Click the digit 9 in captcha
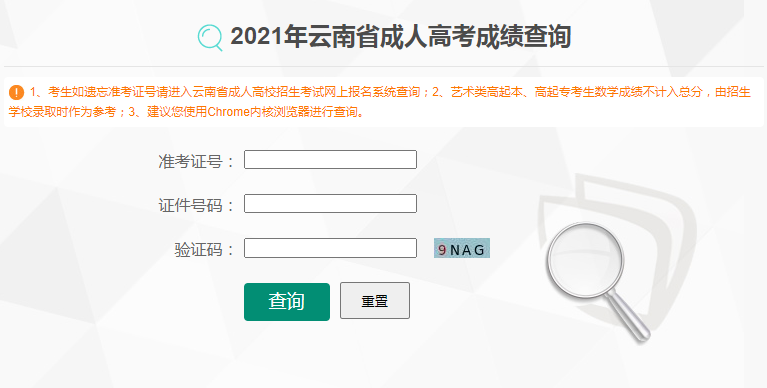The width and height of the screenshot is (767, 388). point(442,250)
